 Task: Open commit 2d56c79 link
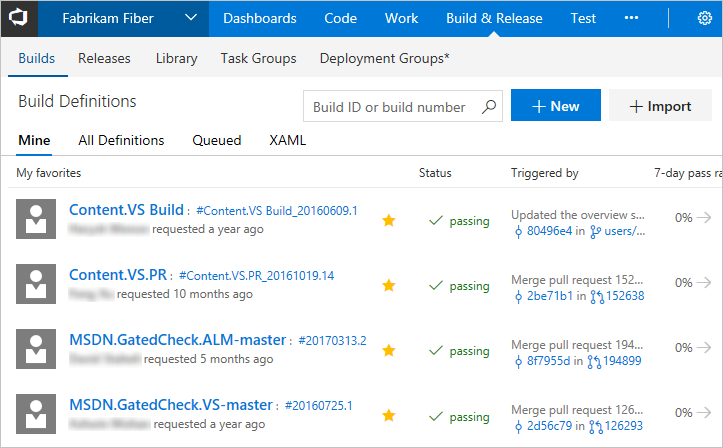(x=549, y=426)
